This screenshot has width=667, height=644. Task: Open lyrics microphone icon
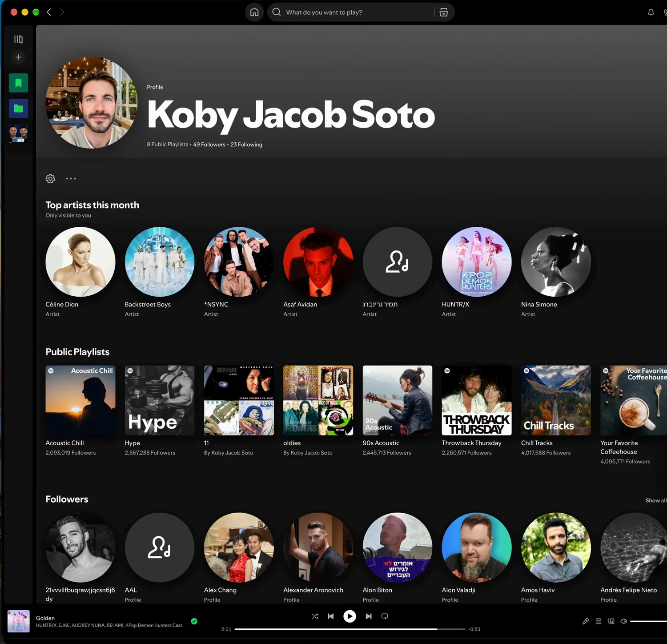(x=586, y=621)
